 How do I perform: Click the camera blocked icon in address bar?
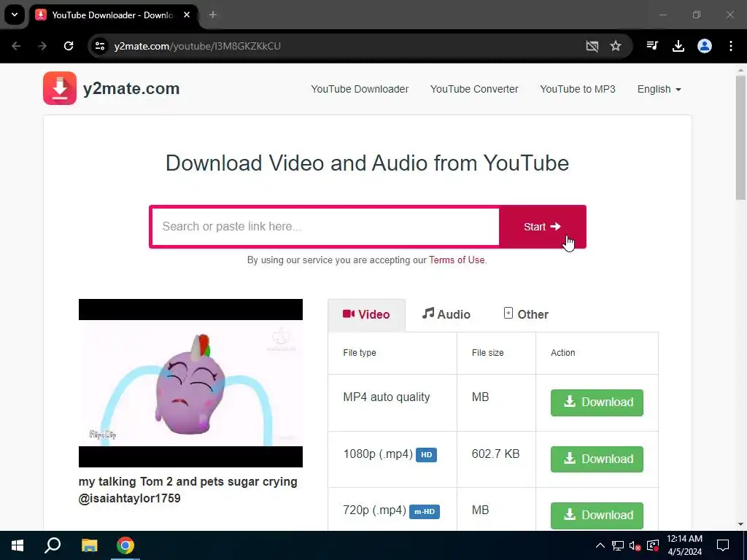[592, 46]
